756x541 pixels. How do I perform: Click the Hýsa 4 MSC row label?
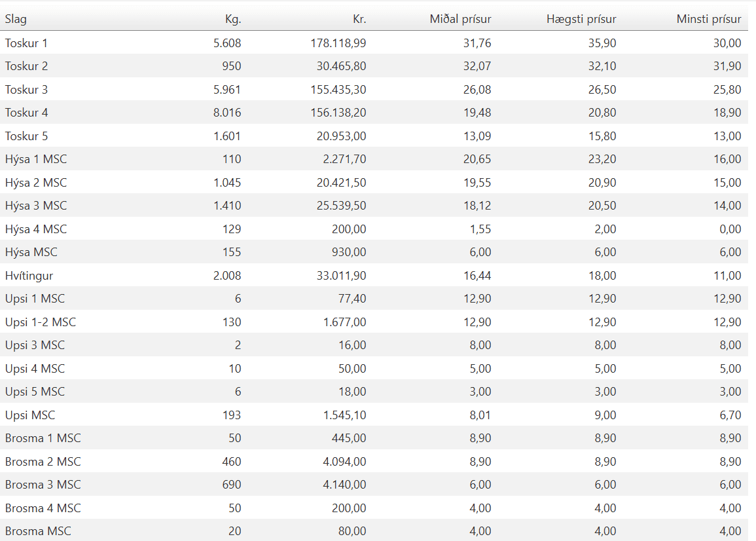pos(36,229)
